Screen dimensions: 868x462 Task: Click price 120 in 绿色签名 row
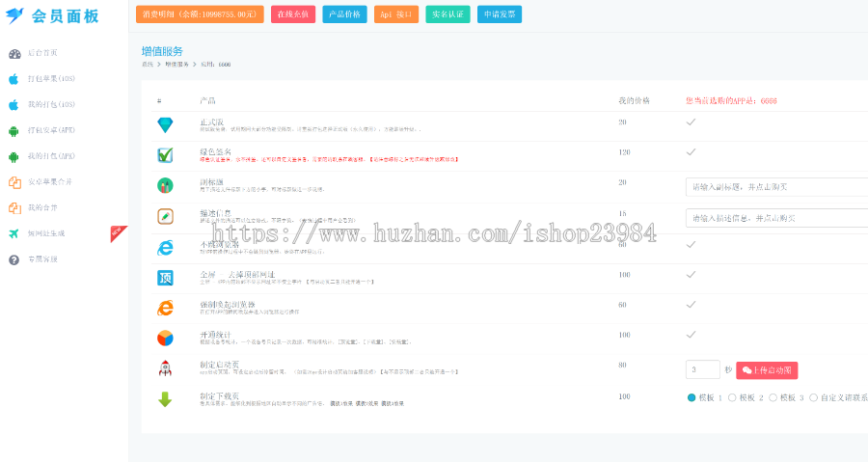(624, 152)
